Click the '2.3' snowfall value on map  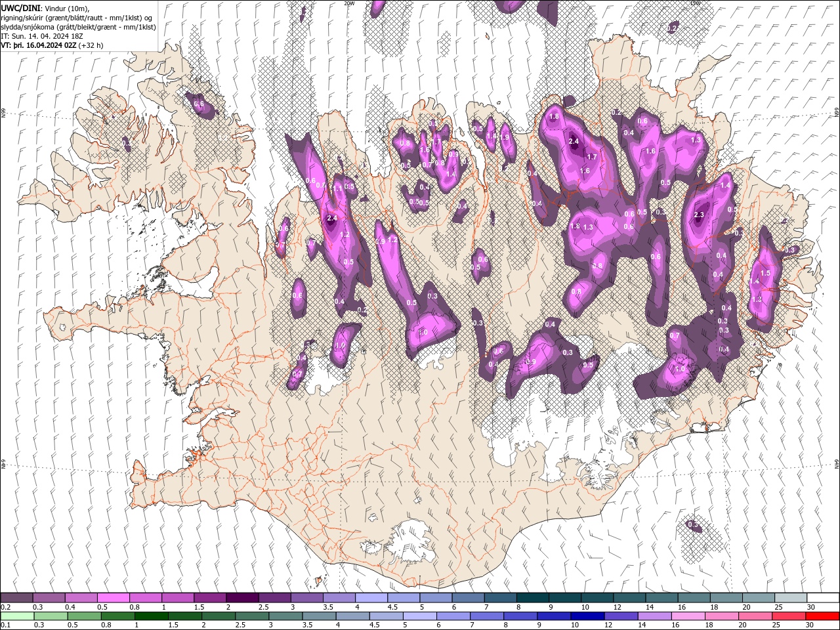[x=699, y=215]
